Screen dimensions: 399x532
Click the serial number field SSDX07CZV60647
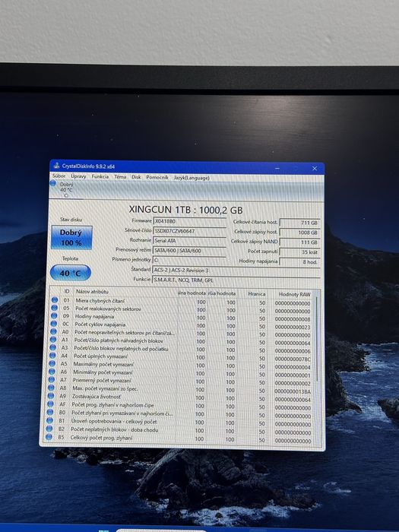[x=190, y=231]
